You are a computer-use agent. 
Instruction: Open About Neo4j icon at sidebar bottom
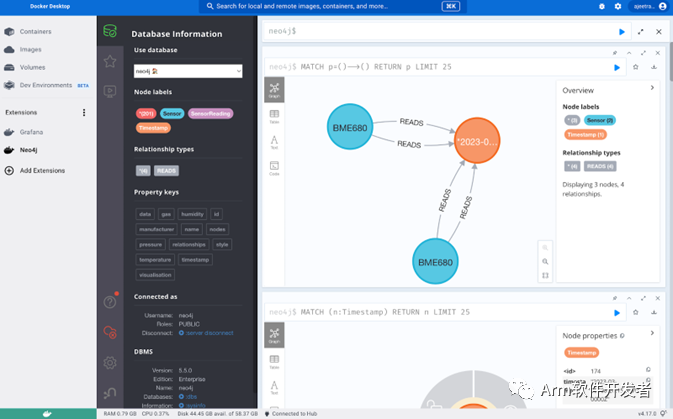click(x=110, y=393)
